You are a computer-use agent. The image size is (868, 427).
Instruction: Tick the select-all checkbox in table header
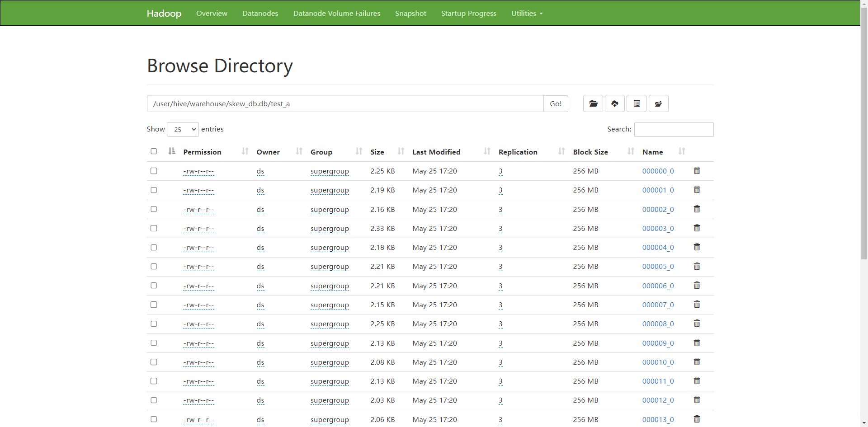point(154,151)
